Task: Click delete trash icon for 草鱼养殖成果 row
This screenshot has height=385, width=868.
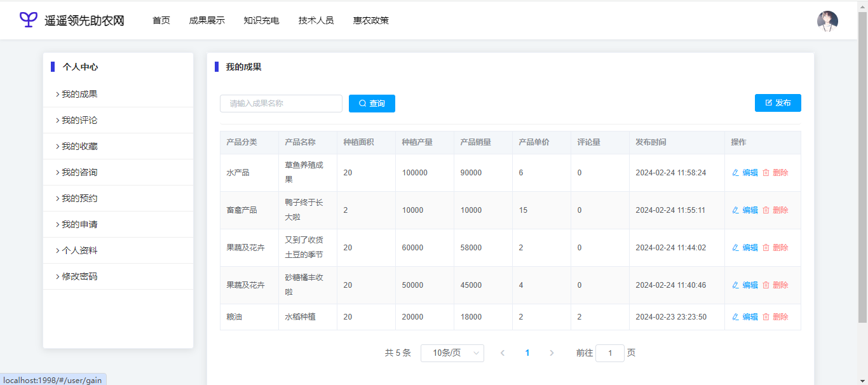Action: 766,173
